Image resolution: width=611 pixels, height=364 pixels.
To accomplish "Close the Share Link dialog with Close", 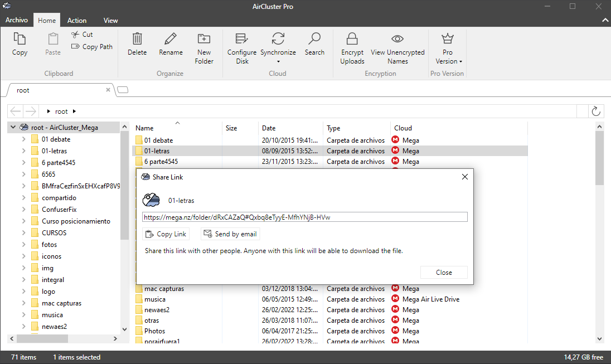I will [x=444, y=273].
